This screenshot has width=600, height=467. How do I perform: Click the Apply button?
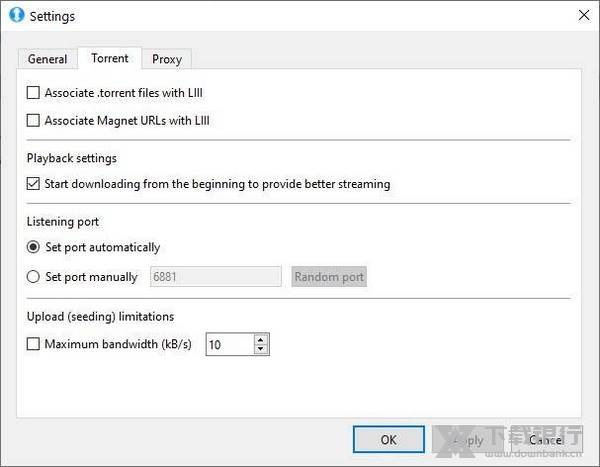click(x=468, y=439)
